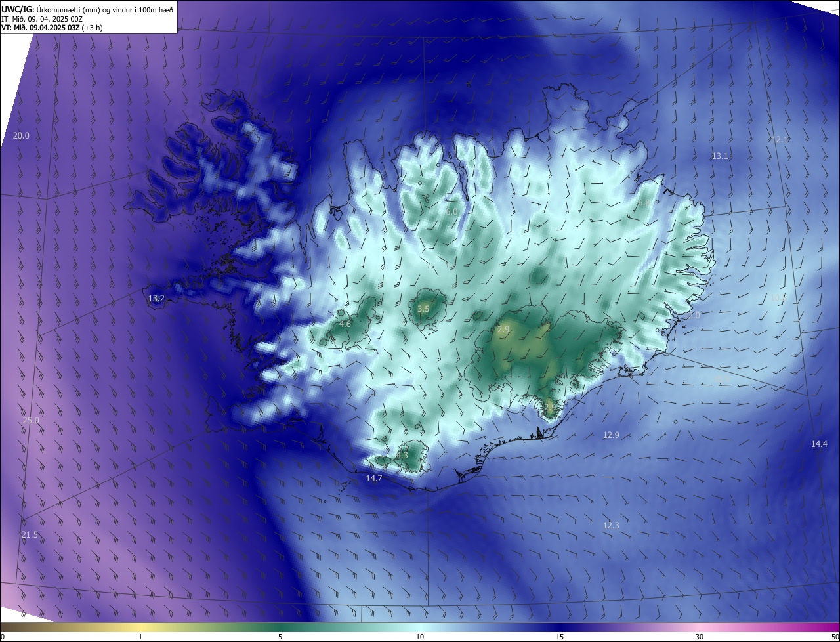840x642 pixels.
Task: Click the 25.0 value on the map
Action: 31,420
